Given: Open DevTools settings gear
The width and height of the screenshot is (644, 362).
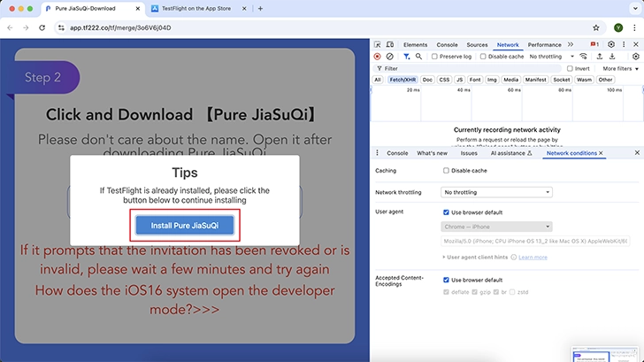Looking at the screenshot, I should point(610,44).
